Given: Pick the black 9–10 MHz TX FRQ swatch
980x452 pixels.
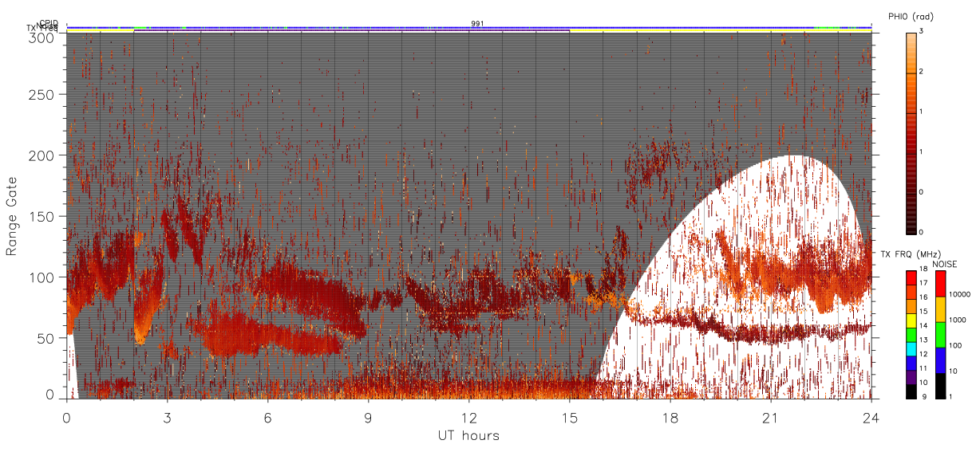Looking at the screenshot, I should (911, 391).
